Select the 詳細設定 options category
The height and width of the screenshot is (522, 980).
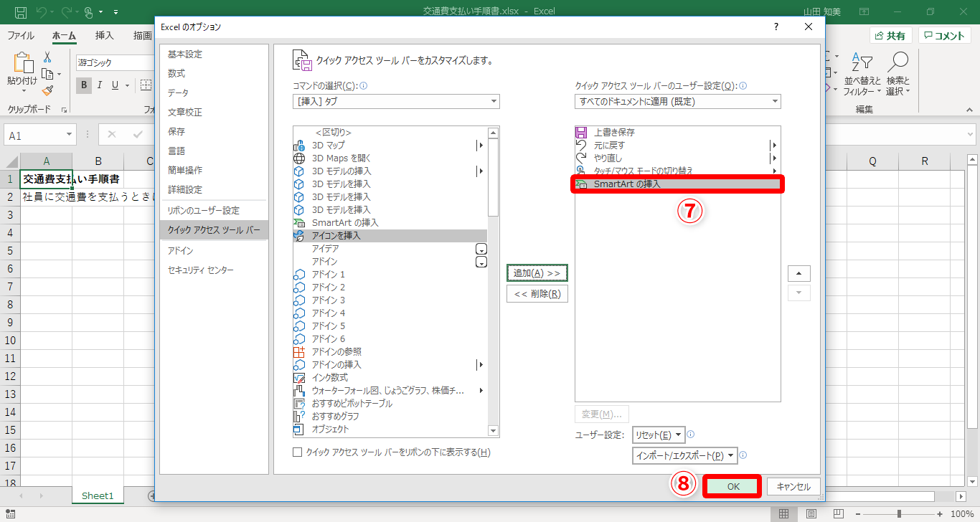(215, 190)
